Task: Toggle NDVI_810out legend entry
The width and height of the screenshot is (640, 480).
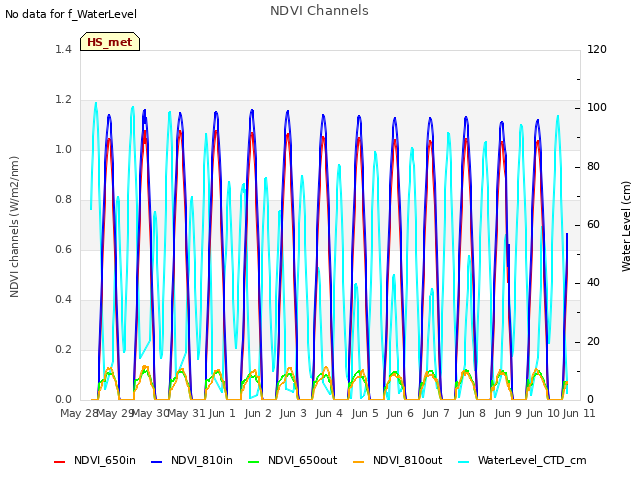Action: 398,460
